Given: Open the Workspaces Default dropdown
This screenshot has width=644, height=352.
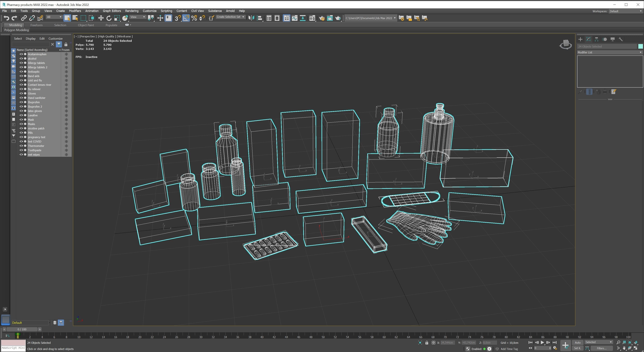Looking at the screenshot, I should click(x=625, y=11).
